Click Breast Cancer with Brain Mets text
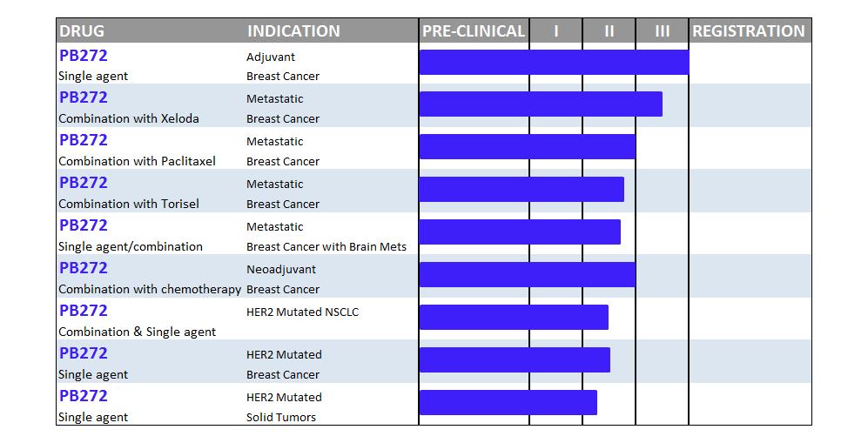This screenshot has height=443, width=868. pyautogui.click(x=326, y=246)
